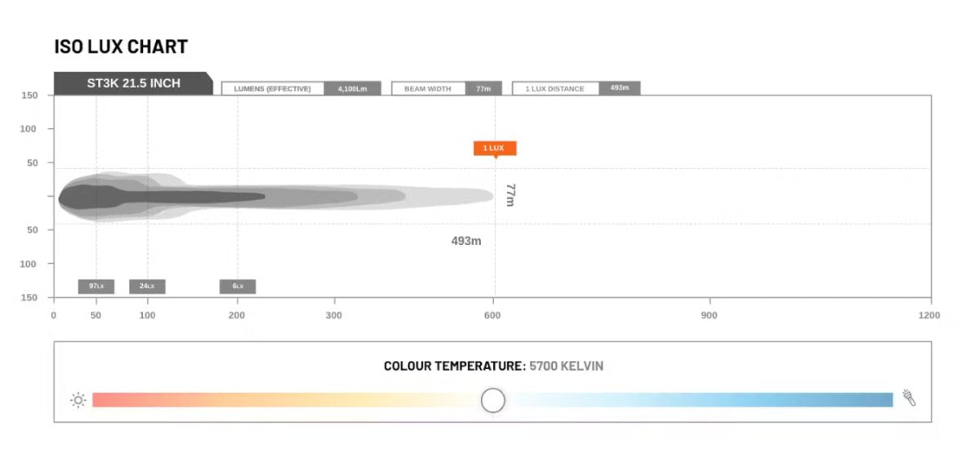Screen dimensions: 980x458
Task: Click the 1 LUX DISTANCE label
Action: click(555, 88)
